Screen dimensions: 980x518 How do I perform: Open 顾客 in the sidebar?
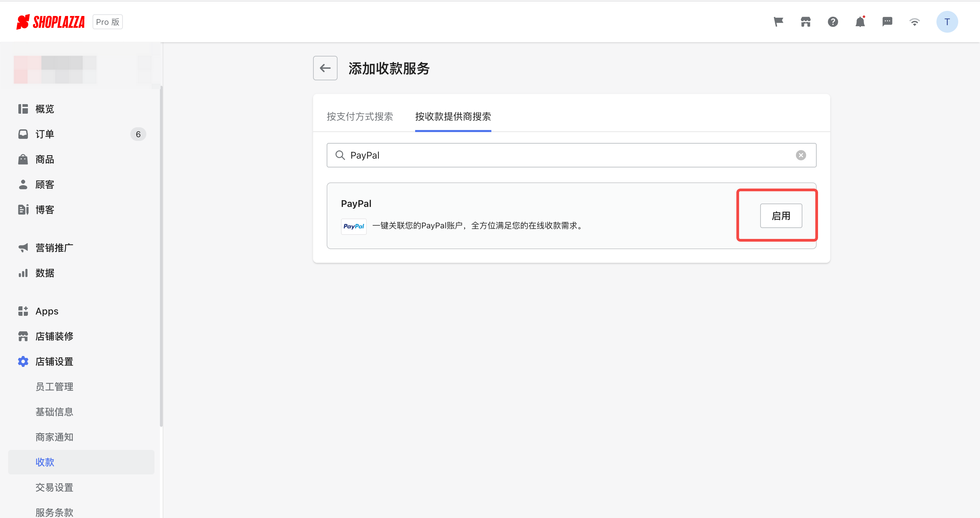[81, 184]
